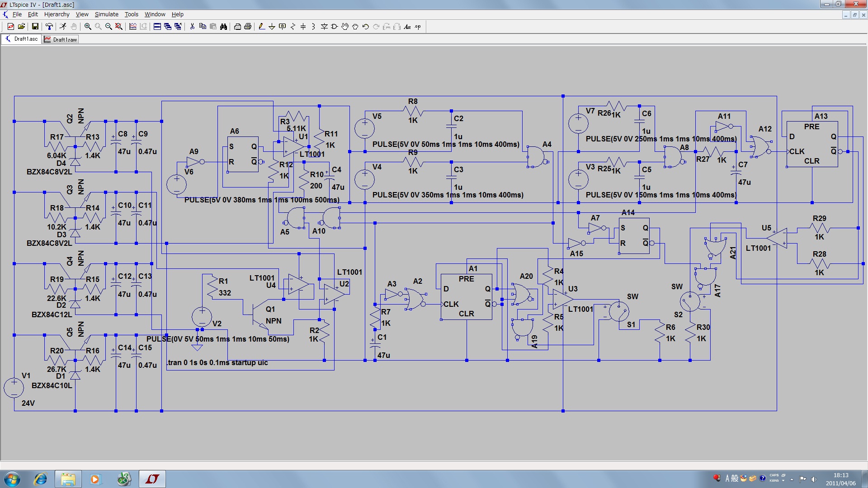Viewport: 868px width, 488px height.
Task: Zoom to fit the full schematic
Action: (118, 27)
